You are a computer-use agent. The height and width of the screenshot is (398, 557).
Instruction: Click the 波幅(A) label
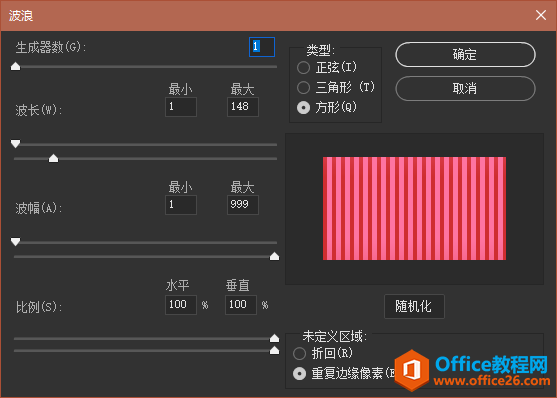click(x=38, y=208)
